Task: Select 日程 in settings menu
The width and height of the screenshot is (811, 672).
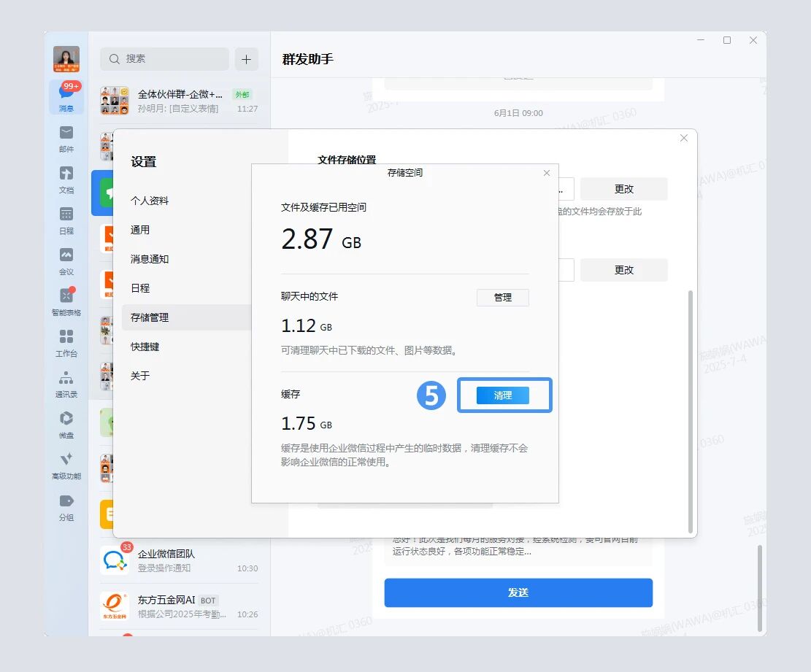Action: coord(140,288)
